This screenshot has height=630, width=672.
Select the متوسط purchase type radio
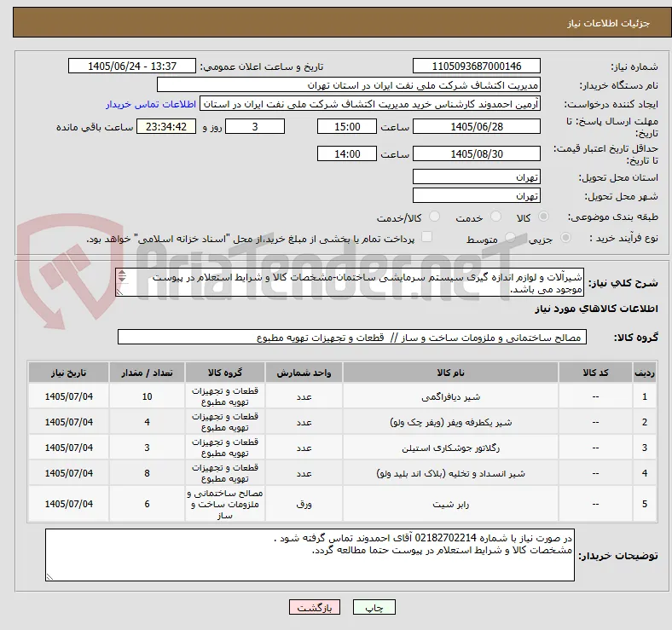(510, 238)
